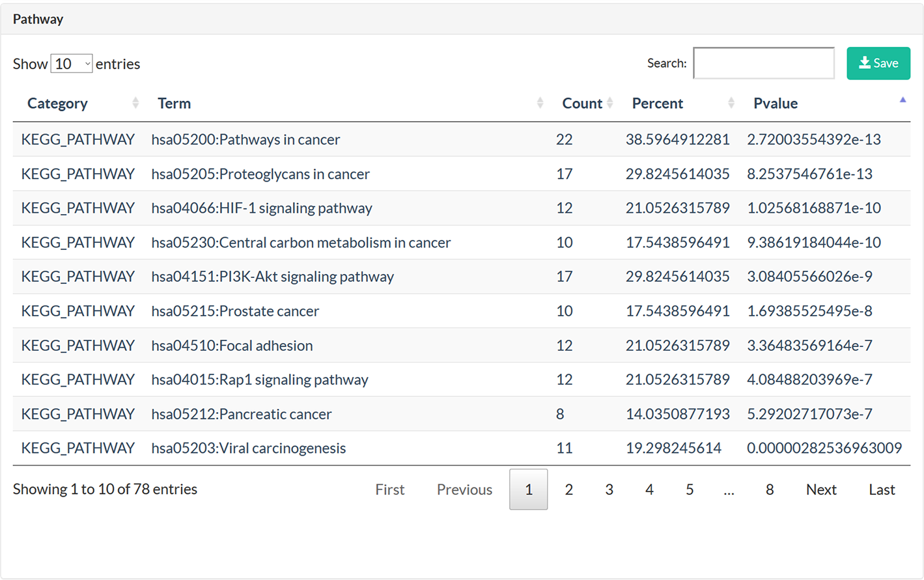Go to page 2 of results
Screen dimensions: 924x580
point(568,490)
